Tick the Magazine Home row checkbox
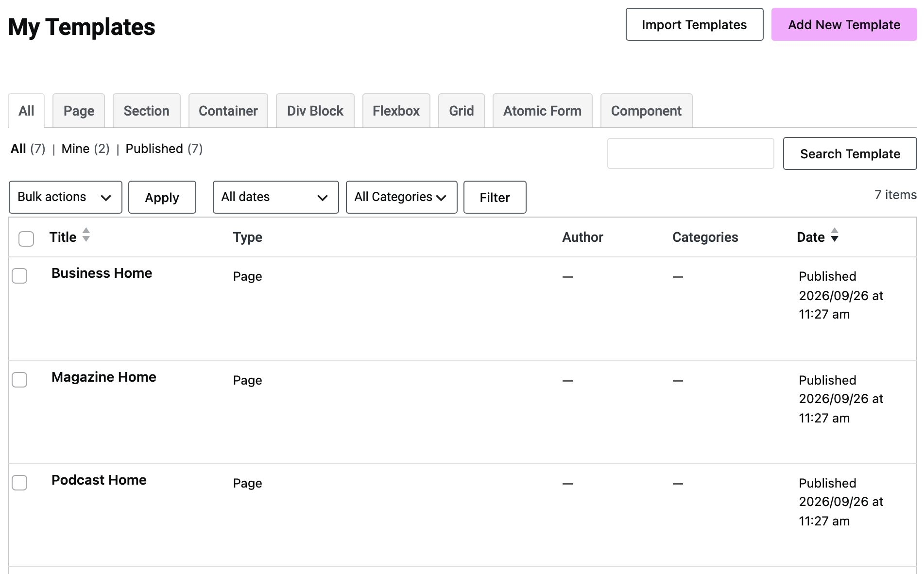Image resolution: width=924 pixels, height=574 pixels. (19, 380)
